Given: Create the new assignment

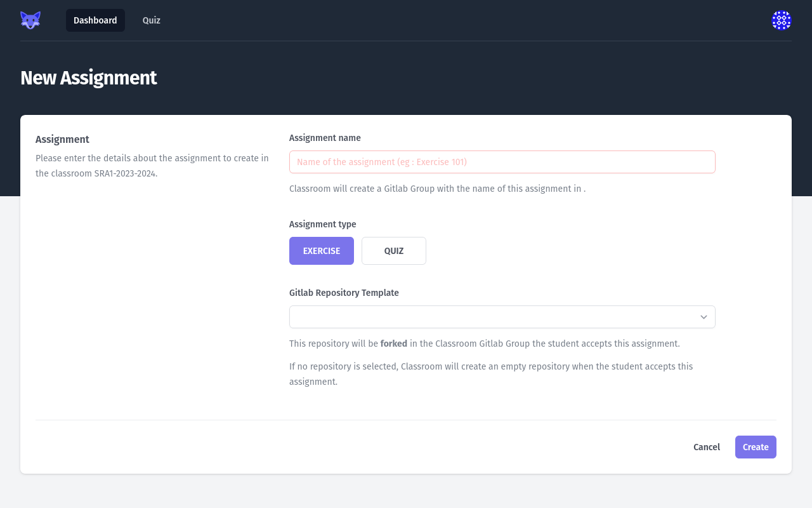Looking at the screenshot, I should click(756, 447).
